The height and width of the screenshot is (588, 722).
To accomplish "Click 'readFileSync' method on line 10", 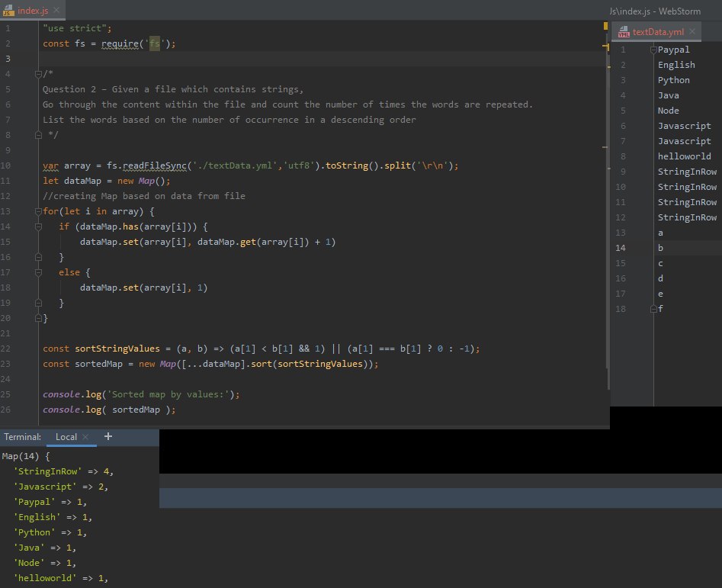I will (155, 165).
